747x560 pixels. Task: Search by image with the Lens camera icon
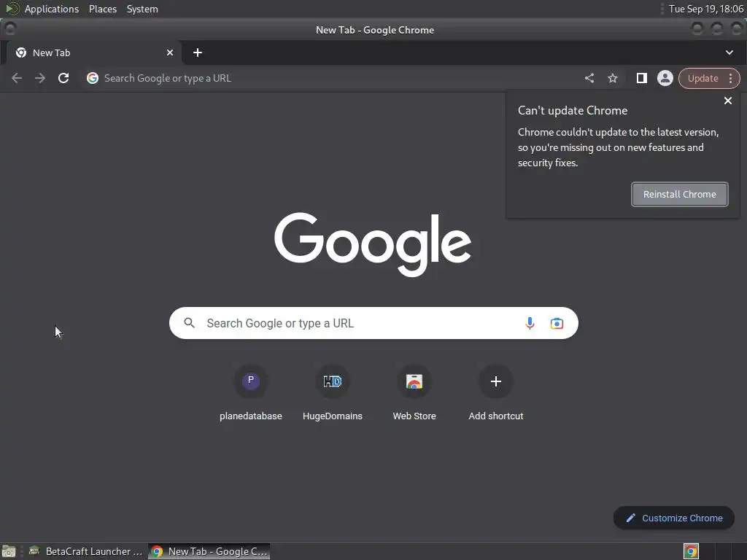[557, 323]
